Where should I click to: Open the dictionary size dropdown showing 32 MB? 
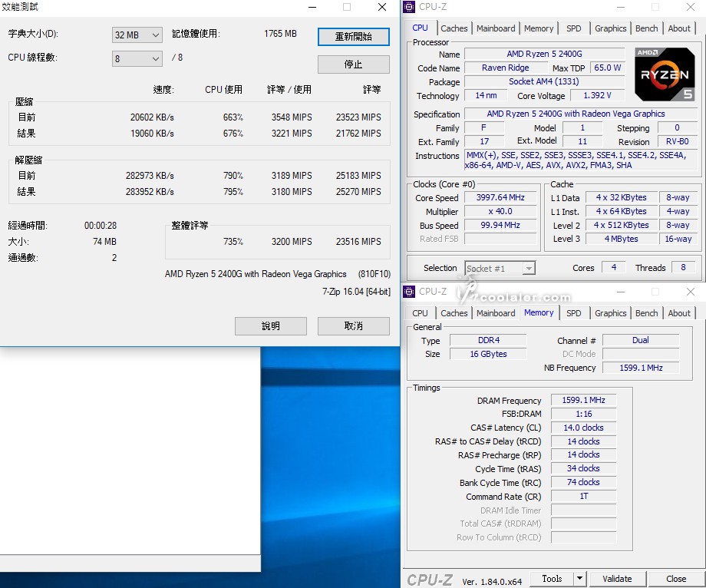pos(137,35)
